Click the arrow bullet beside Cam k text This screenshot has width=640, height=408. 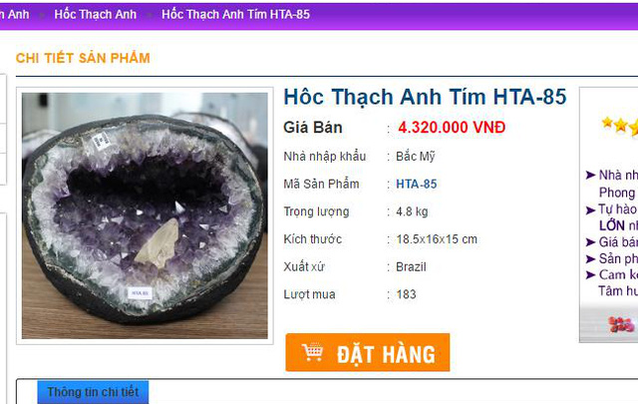pos(591,275)
